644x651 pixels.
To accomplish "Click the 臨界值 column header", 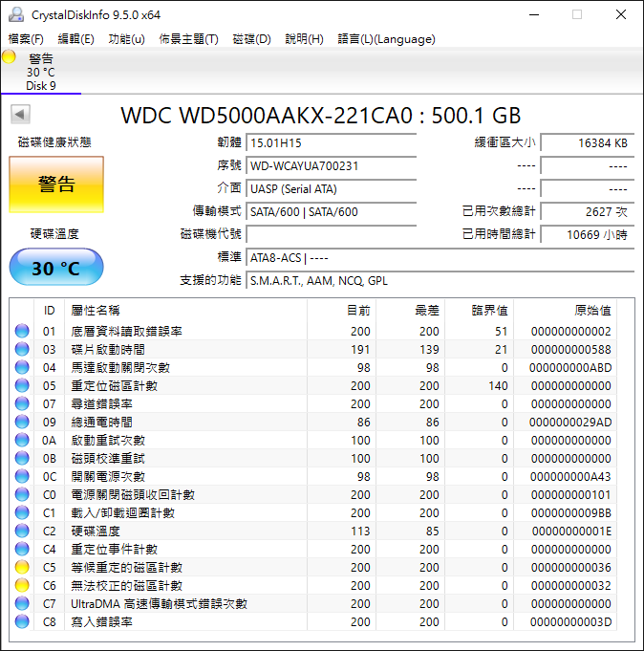I will tap(480, 310).
